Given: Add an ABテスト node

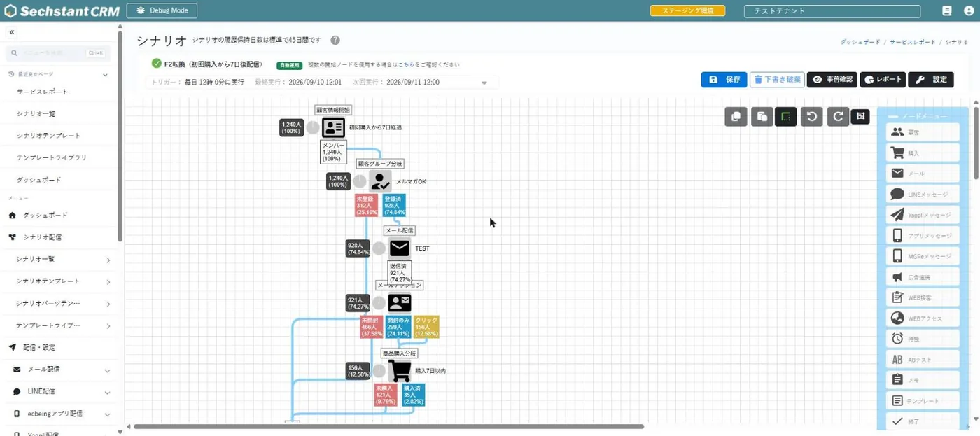Looking at the screenshot, I should point(923,360).
